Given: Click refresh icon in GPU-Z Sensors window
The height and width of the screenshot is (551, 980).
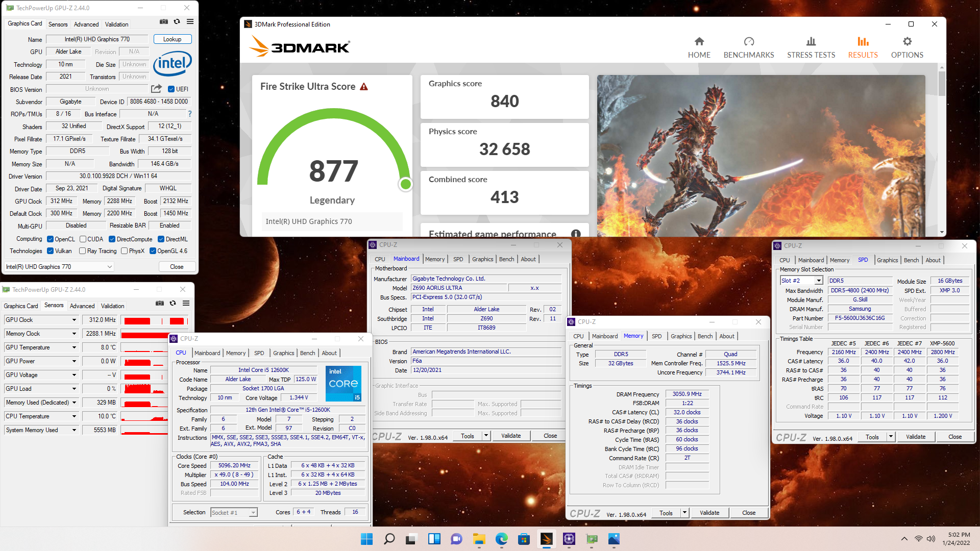Looking at the screenshot, I should [173, 303].
